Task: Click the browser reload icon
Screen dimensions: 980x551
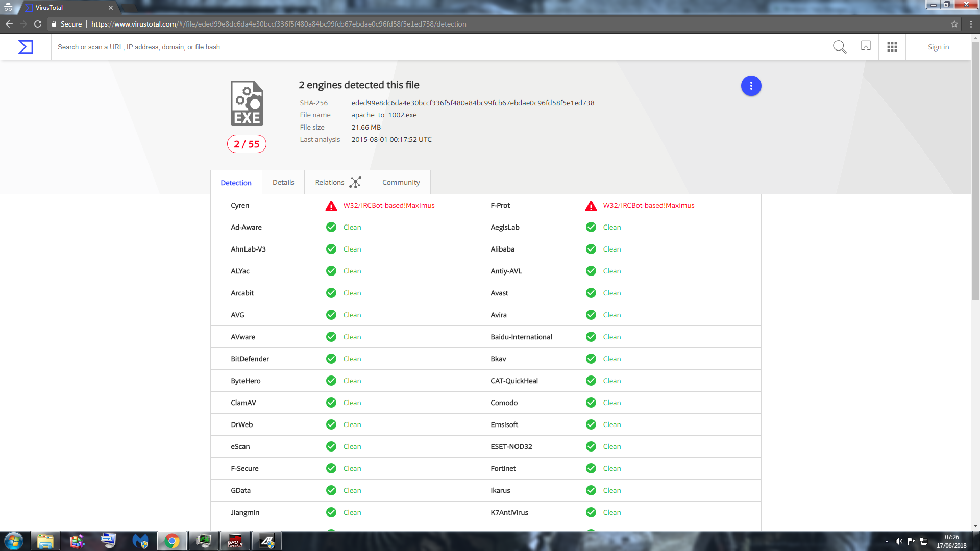Action: (x=37, y=24)
